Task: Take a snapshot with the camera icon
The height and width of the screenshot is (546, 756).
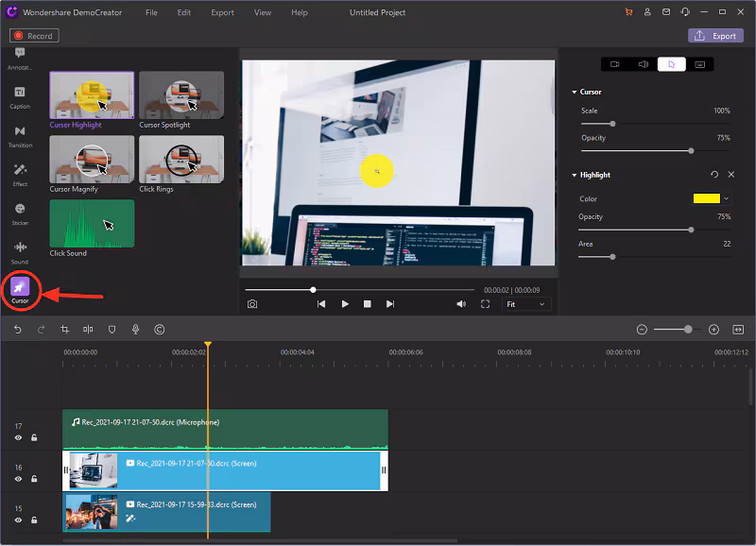Action: pyautogui.click(x=252, y=304)
